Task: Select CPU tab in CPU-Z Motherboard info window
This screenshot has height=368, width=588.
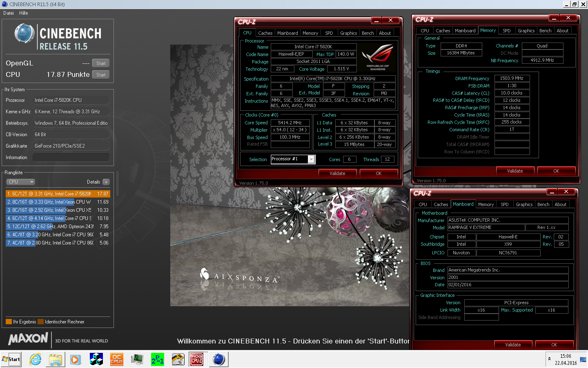Action: point(423,204)
